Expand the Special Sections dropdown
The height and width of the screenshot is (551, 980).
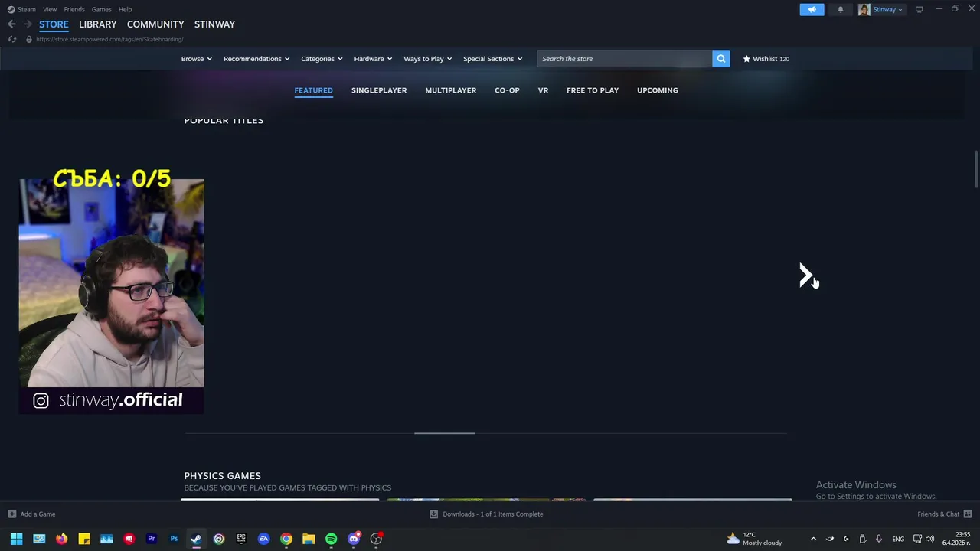[x=492, y=59]
